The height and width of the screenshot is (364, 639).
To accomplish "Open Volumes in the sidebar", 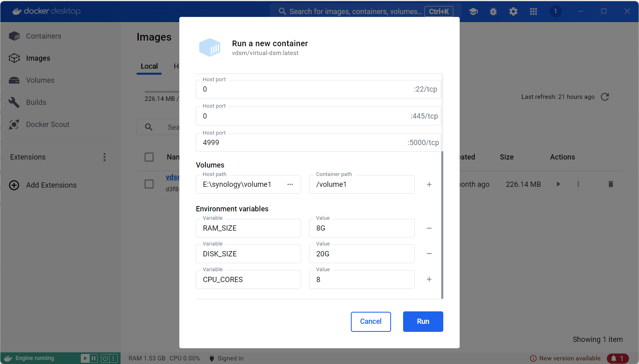I will 40,80.
